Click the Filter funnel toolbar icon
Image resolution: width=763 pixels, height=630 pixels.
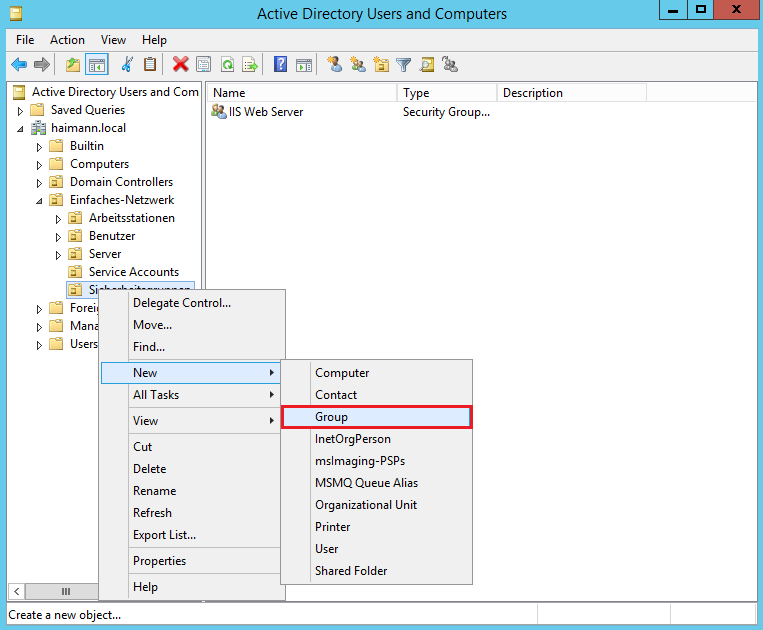coord(403,64)
